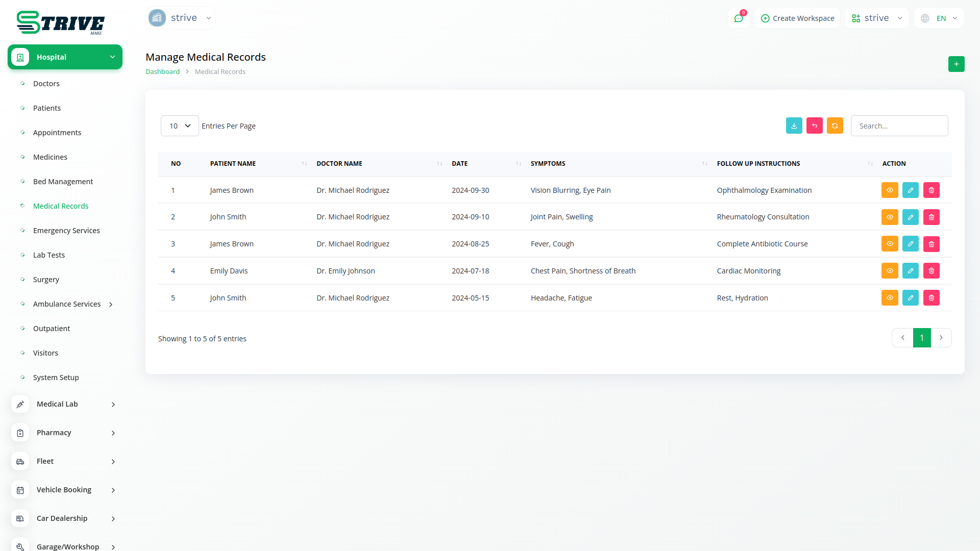View the Vision Blurring record via eye icon
The image size is (980, 551).
(889, 190)
